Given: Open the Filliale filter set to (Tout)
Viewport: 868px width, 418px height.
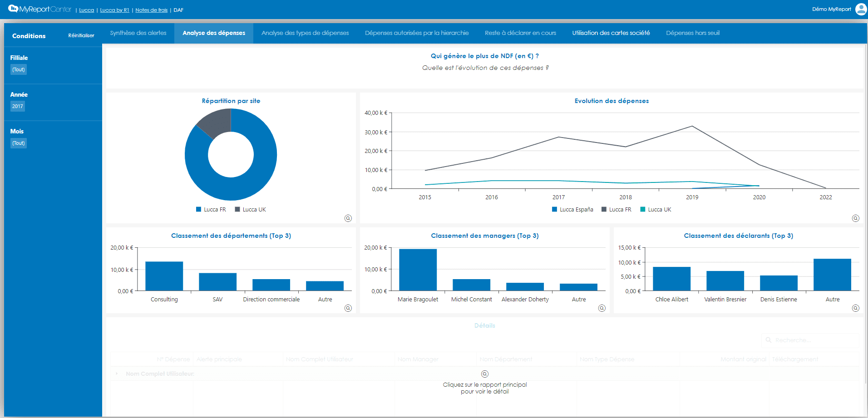Looking at the screenshot, I should (x=19, y=69).
